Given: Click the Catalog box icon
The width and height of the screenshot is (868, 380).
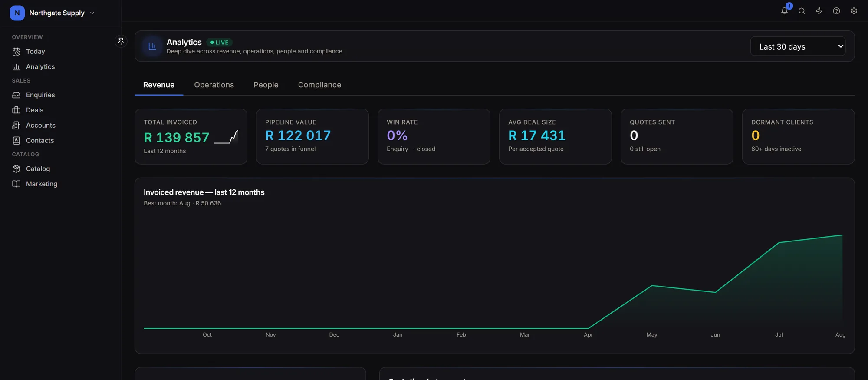Looking at the screenshot, I should pyautogui.click(x=16, y=169).
